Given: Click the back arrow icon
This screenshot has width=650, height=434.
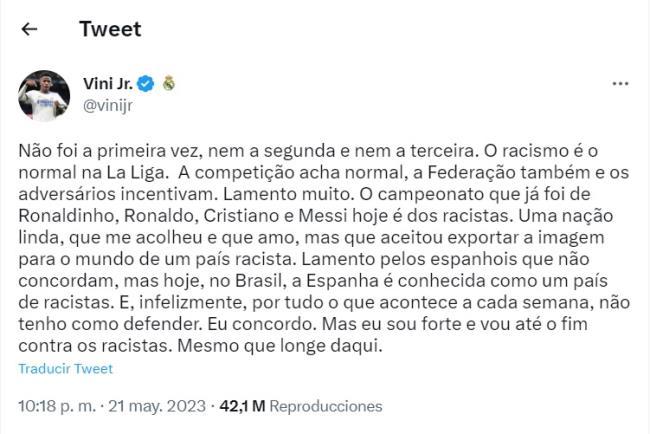Looking at the screenshot, I should 29,29.
